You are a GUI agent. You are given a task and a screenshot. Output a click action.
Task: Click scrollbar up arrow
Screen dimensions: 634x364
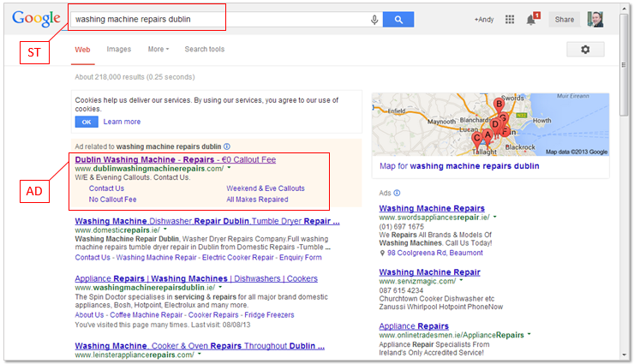pyautogui.click(x=624, y=9)
